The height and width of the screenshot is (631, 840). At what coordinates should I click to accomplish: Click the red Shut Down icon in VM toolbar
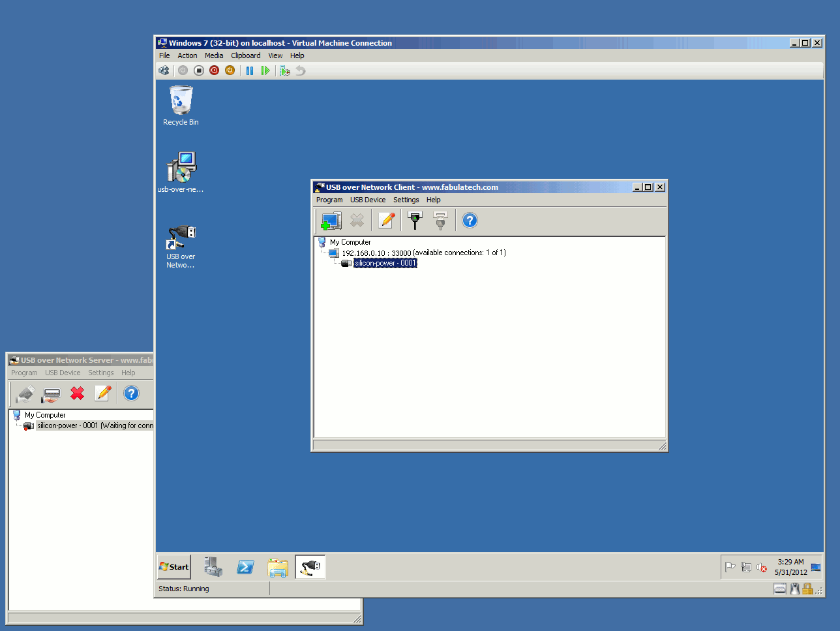coord(214,70)
